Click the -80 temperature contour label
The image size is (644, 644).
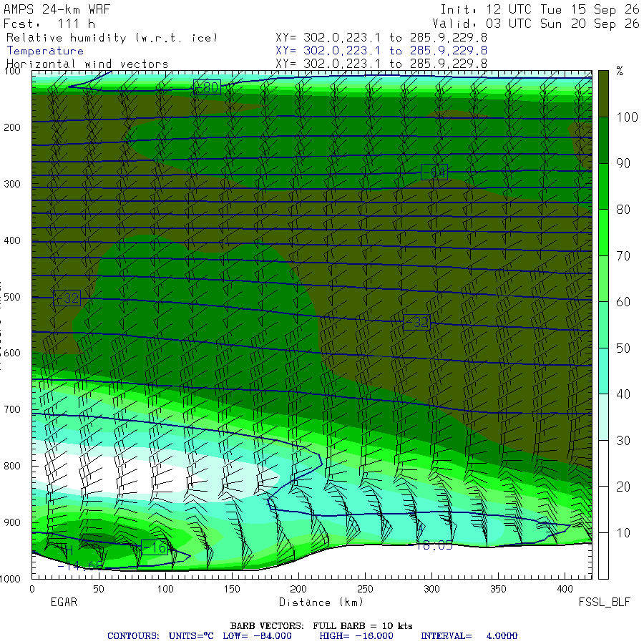[x=208, y=87]
